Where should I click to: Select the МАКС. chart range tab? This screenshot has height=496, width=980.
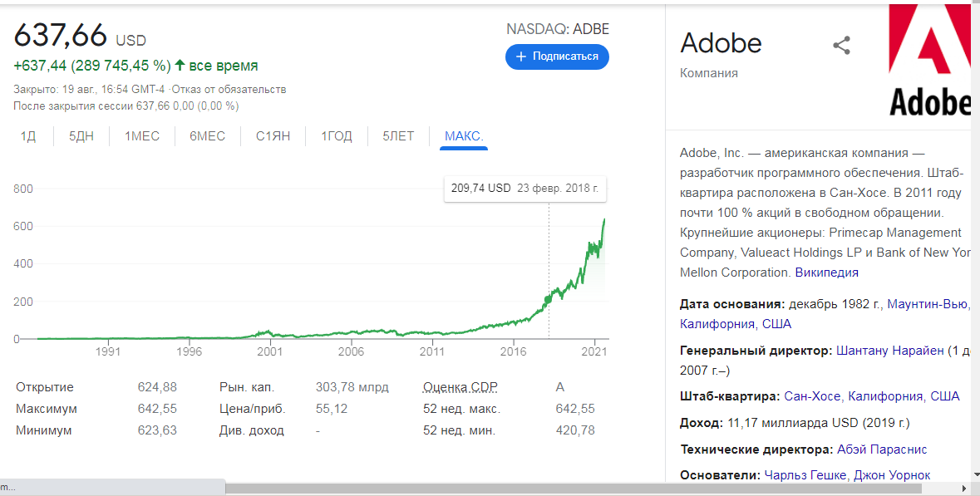[464, 136]
